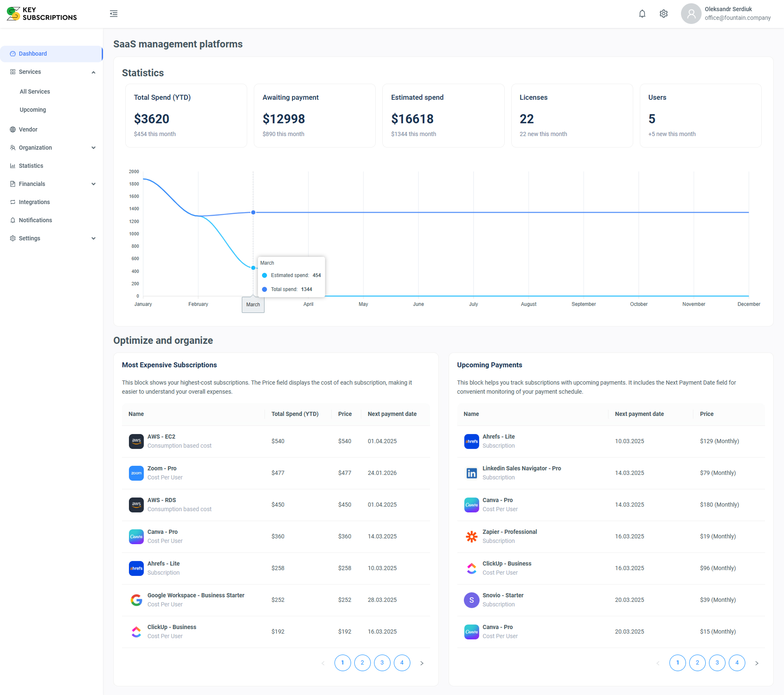Click the March total spend data point
The image size is (784, 695).
pyautogui.click(x=253, y=212)
